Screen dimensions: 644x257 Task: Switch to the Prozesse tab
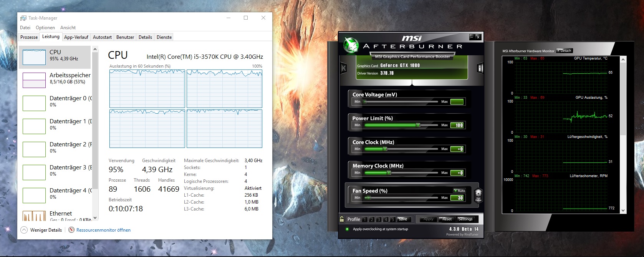(29, 37)
